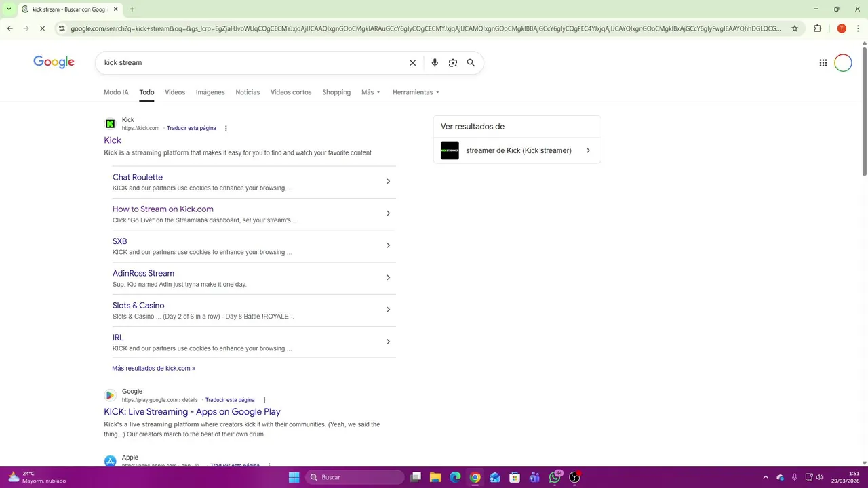Switch to Videos tab

click(175, 92)
